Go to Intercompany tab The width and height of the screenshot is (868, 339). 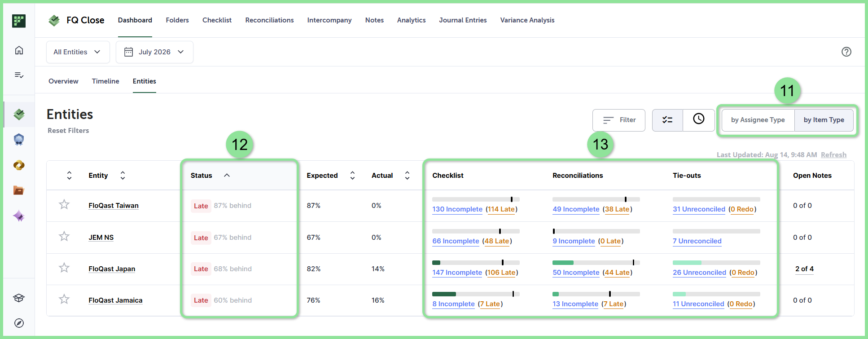click(x=329, y=20)
